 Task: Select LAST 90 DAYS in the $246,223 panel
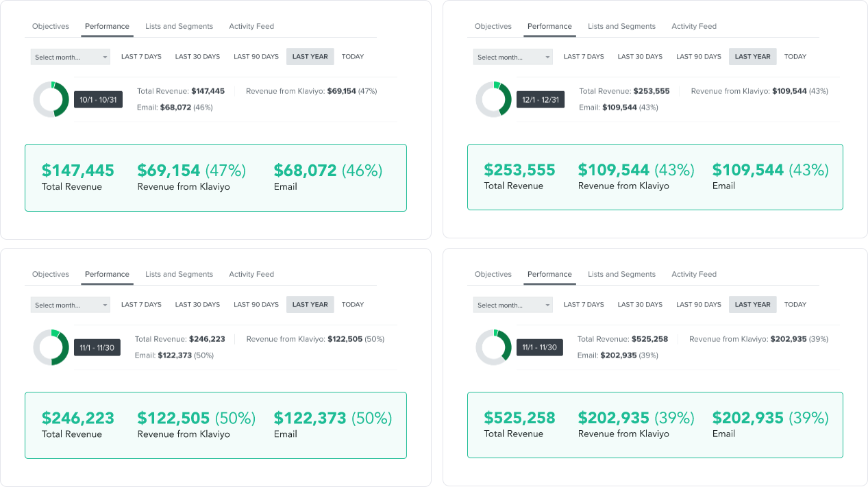(256, 305)
